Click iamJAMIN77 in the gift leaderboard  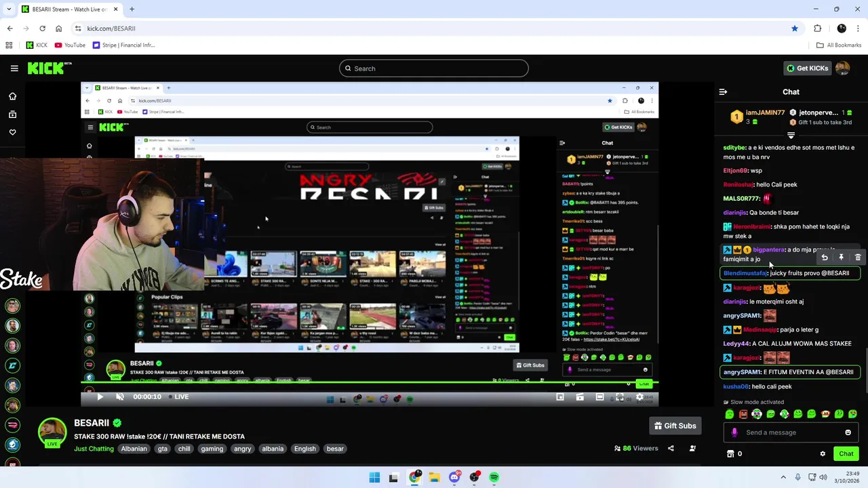[765, 113]
